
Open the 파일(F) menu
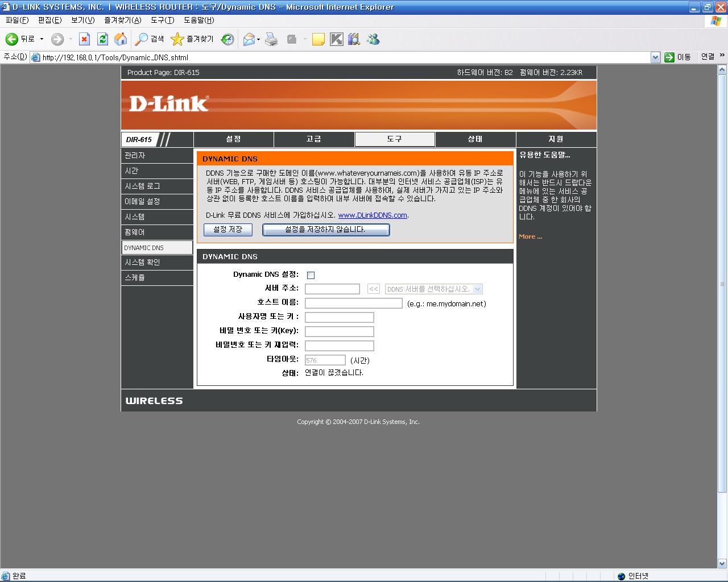pyautogui.click(x=16, y=20)
